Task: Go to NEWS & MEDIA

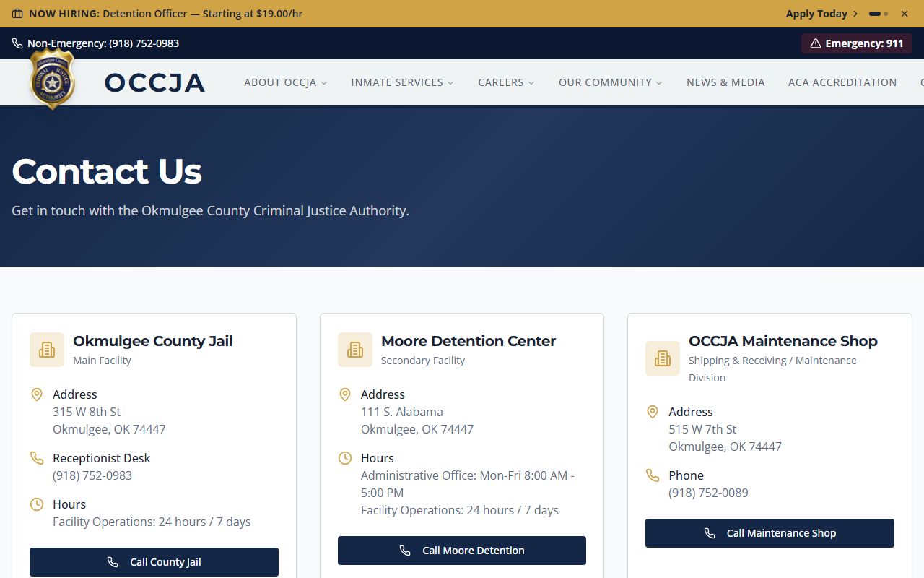Action: (x=725, y=82)
